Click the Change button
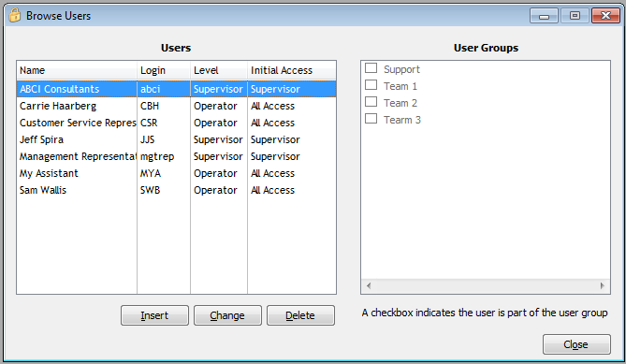This screenshot has height=364, width=626. tap(227, 315)
